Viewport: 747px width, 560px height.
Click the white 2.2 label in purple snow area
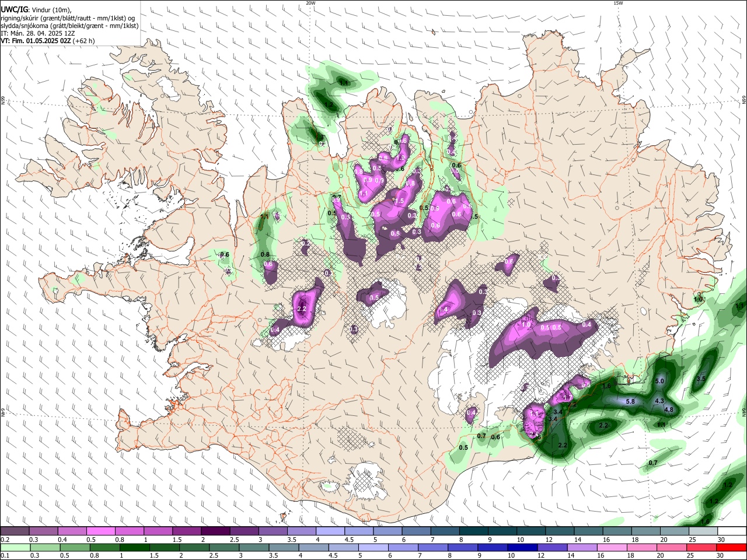pos(302,309)
